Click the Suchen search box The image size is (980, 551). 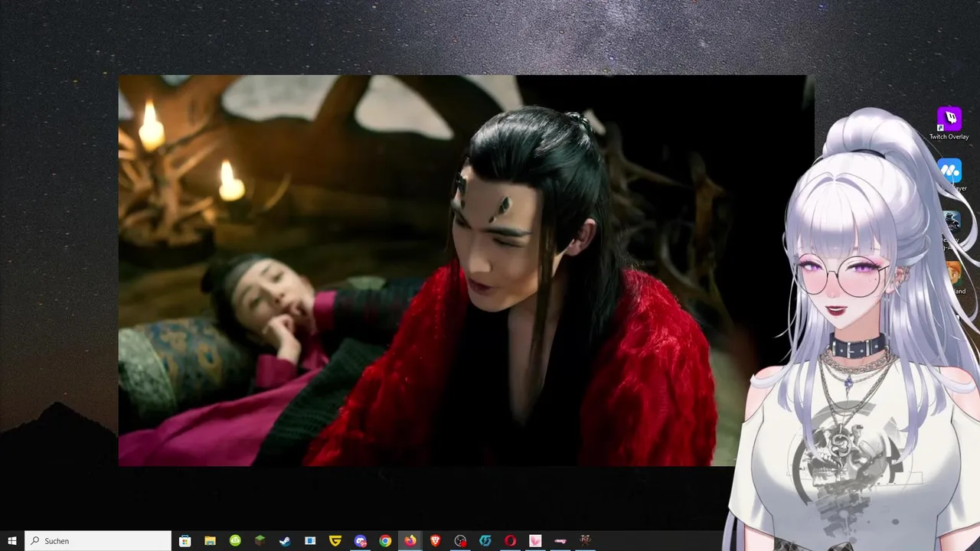point(98,541)
